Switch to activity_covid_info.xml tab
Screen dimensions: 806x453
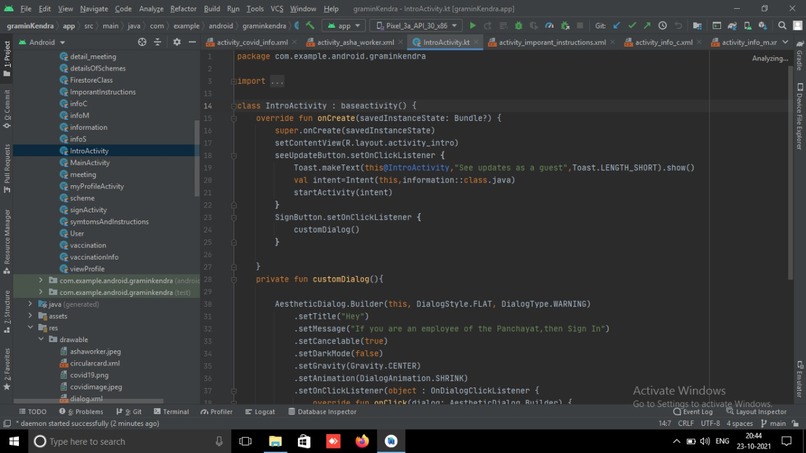click(x=252, y=42)
